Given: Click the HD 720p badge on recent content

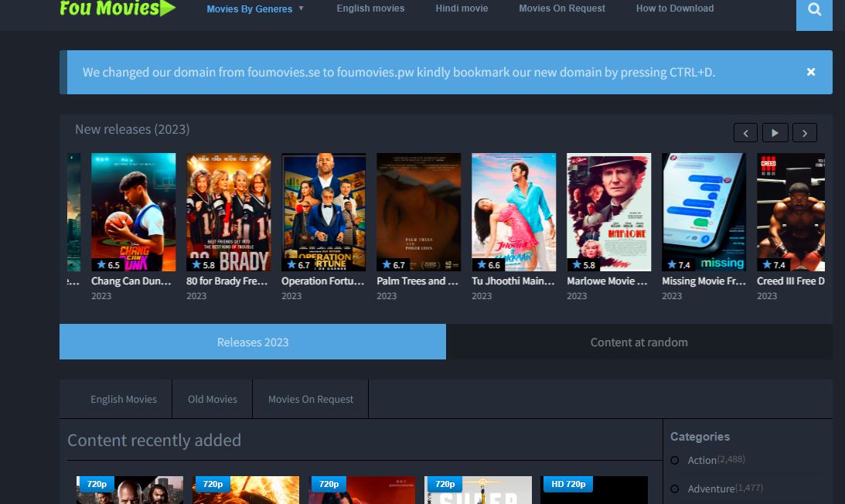Looking at the screenshot, I should (568, 484).
